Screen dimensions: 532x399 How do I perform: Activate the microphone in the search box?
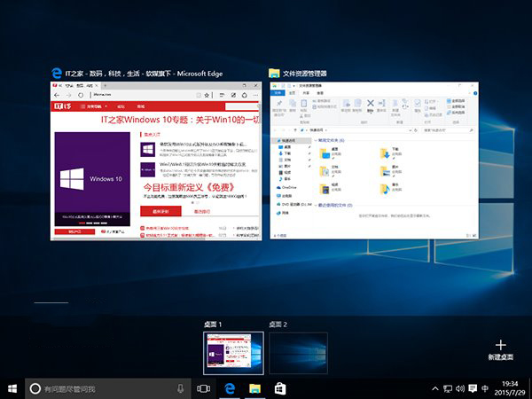[180, 388]
